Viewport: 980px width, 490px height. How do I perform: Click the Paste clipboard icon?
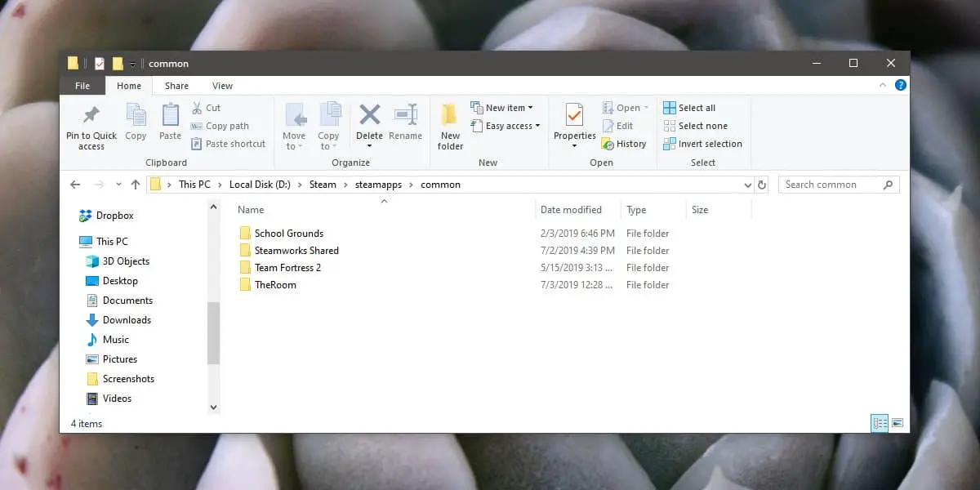[x=170, y=122]
